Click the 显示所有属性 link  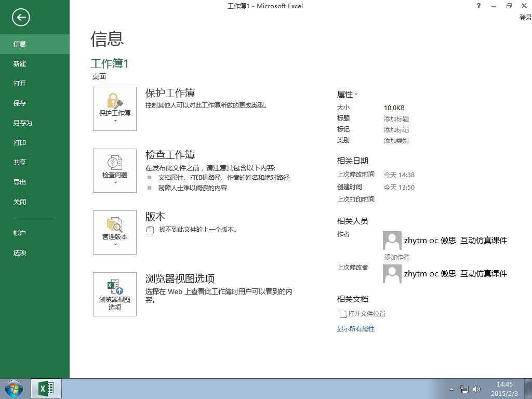click(355, 329)
